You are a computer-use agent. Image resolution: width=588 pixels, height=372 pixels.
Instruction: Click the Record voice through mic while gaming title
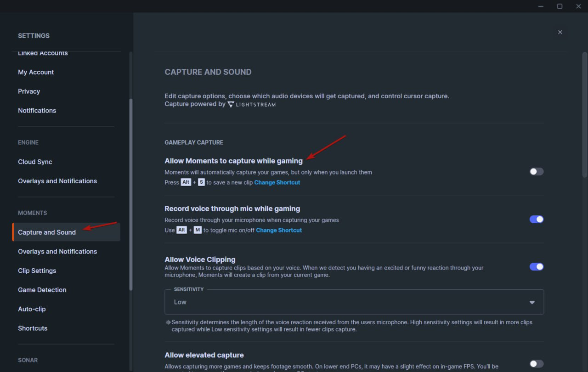(x=232, y=209)
